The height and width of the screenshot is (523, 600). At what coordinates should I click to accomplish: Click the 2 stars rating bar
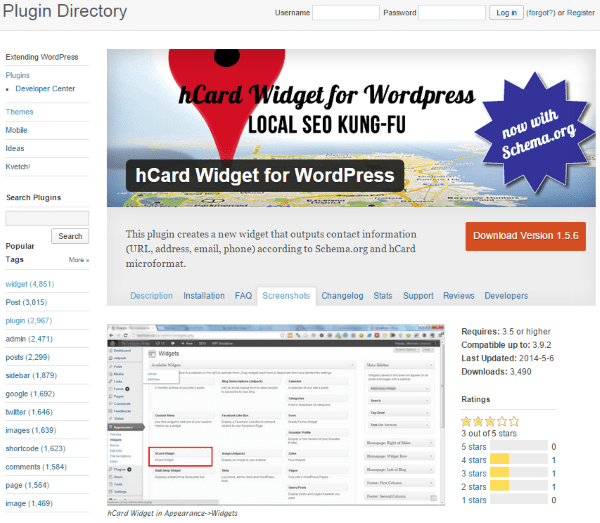click(x=519, y=486)
